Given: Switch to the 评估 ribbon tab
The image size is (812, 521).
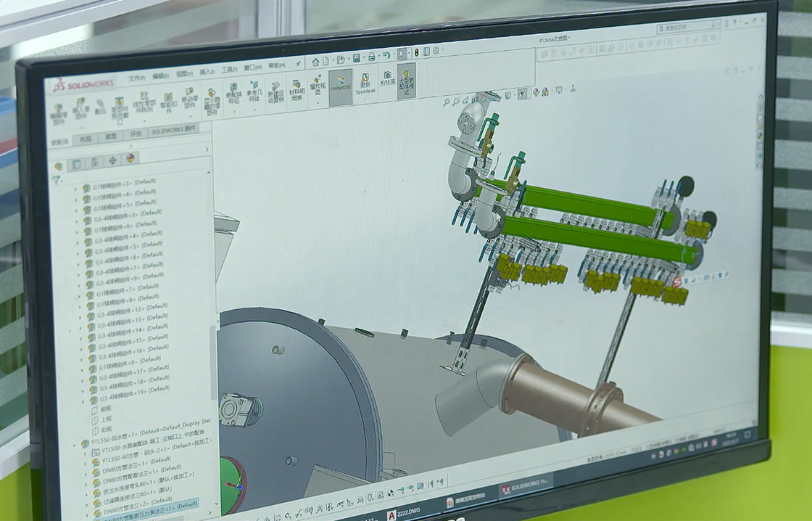Looking at the screenshot, I should [136, 134].
